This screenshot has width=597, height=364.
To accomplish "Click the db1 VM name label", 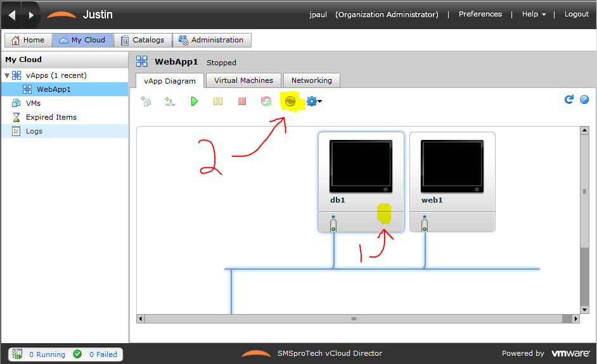I will click(338, 200).
